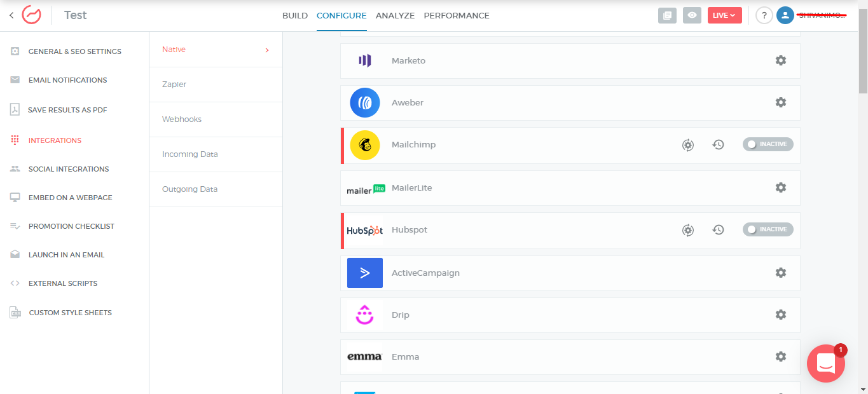Open Emma settings gear
This screenshot has width=868, height=394.
pyautogui.click(x=781, y=357)
